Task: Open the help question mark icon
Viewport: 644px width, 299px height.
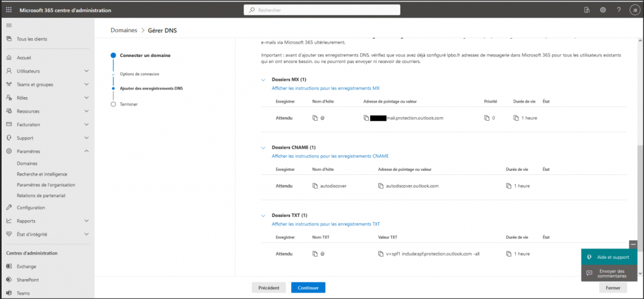Action: 619,10
